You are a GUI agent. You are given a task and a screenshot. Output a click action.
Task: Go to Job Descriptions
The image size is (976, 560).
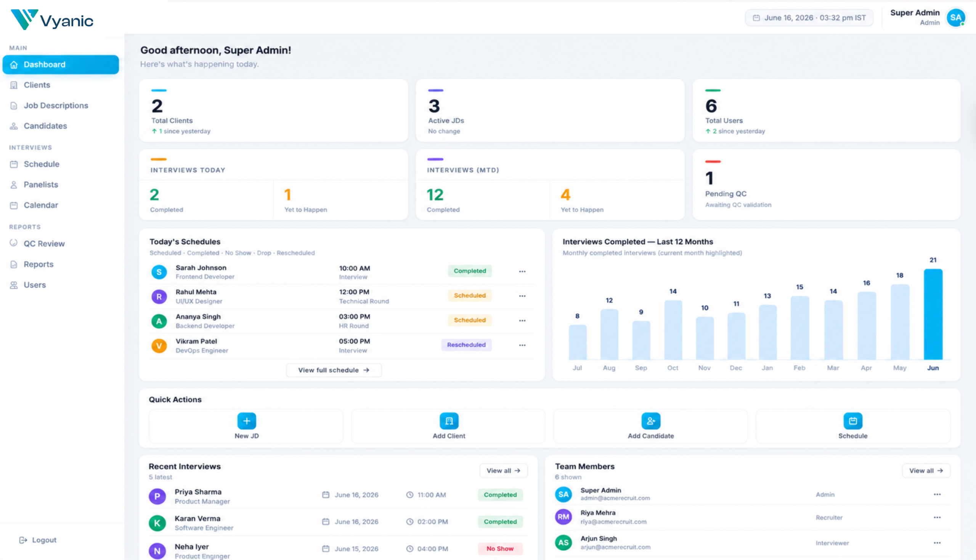(x=56, y=105)
